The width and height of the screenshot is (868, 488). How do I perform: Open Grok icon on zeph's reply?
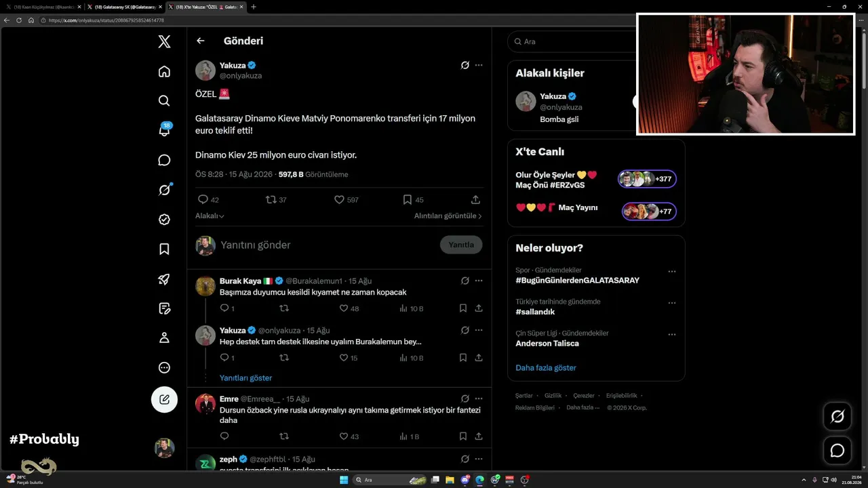coord(465,459)
